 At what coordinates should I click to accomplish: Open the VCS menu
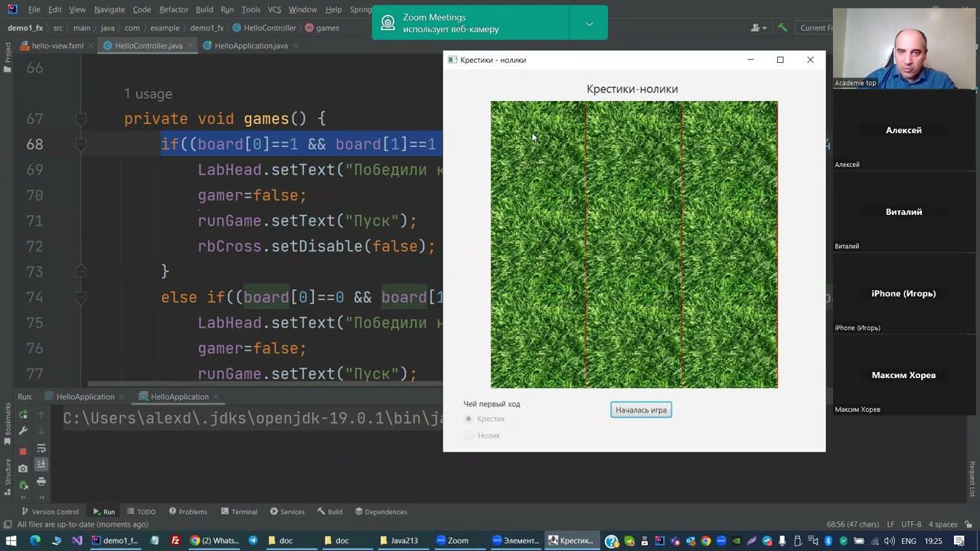pos(274,9)
